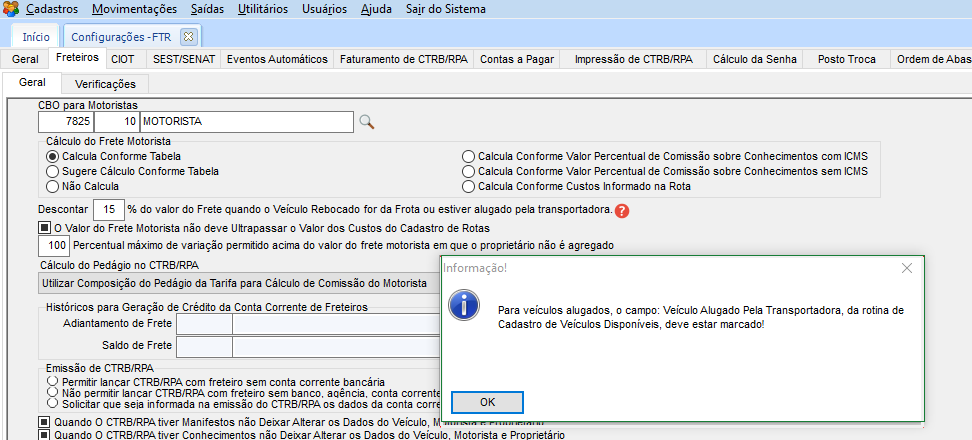
Task: Click the red question mark help icon
Action: tap(622, 211)
